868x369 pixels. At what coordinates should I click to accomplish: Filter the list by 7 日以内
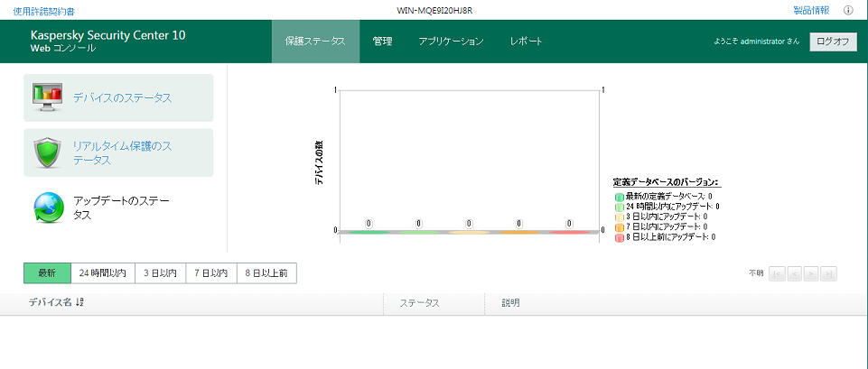point(211,273)
